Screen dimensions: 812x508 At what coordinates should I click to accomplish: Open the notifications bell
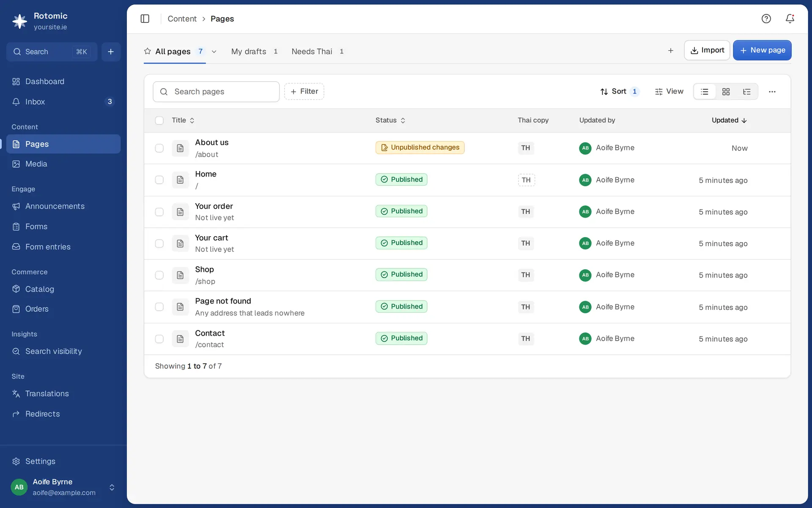790,19
